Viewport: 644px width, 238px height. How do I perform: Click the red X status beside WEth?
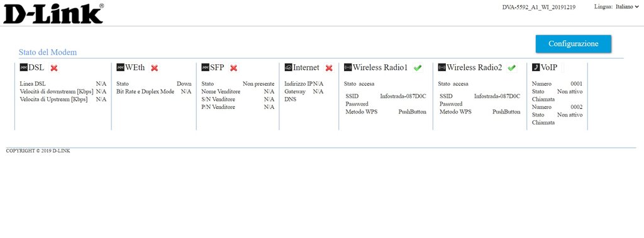(x=155, y=68)
